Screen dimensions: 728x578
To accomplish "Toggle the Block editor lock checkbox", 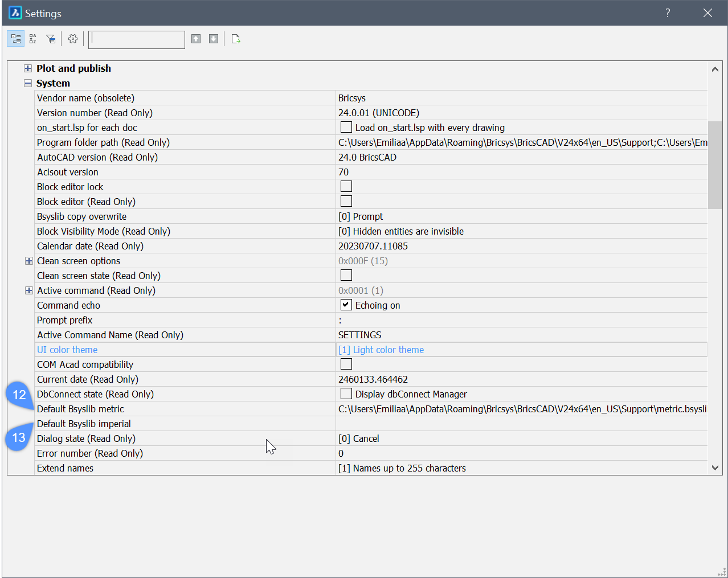I will [346, 186].
